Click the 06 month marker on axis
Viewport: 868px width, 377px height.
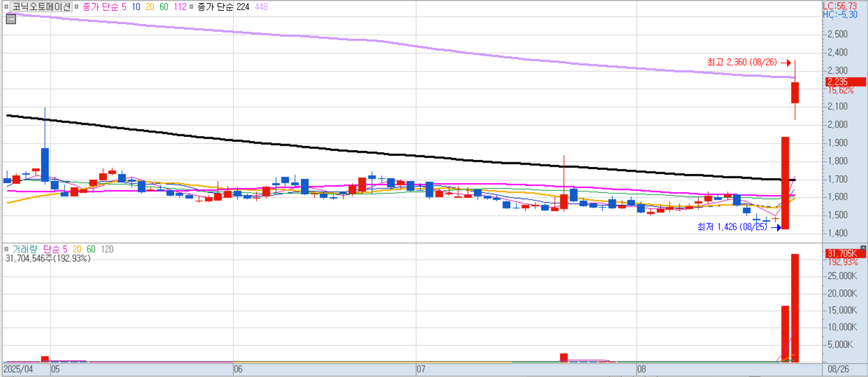[238, 369]
